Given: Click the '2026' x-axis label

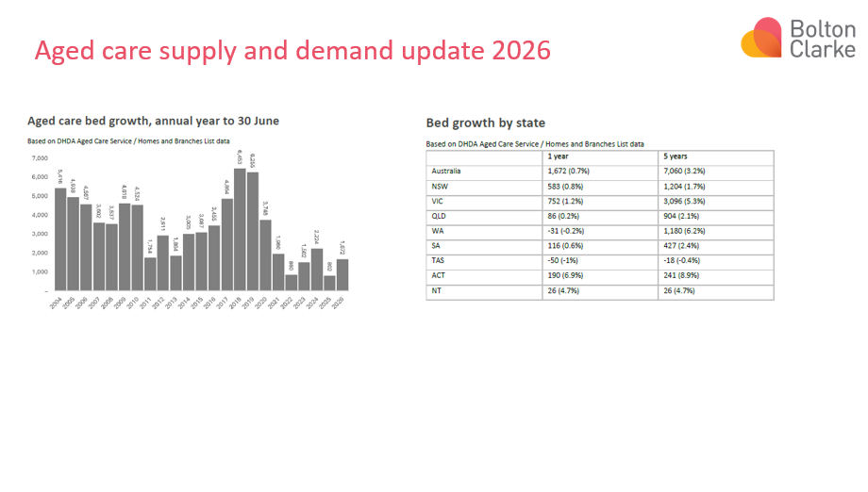Looking at the screenshot, I should point(338,303).
